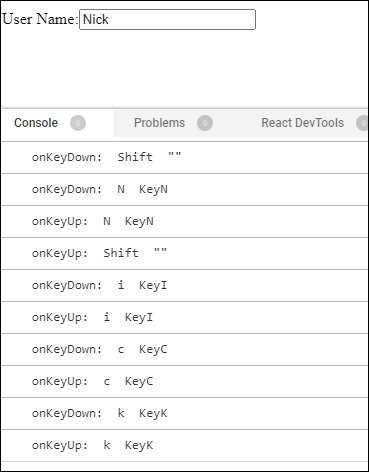Select the onKeyDown N KeyN log entry
This screenshot has width=369, height=472.
(184, 189)
